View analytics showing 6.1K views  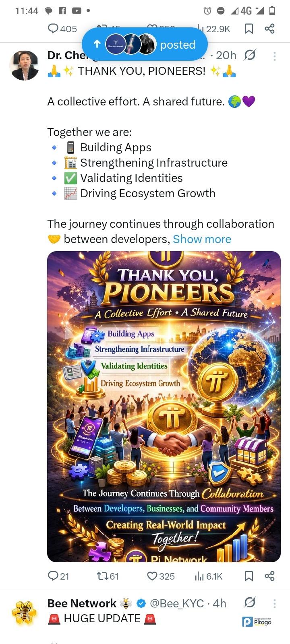tap(208, 576)
